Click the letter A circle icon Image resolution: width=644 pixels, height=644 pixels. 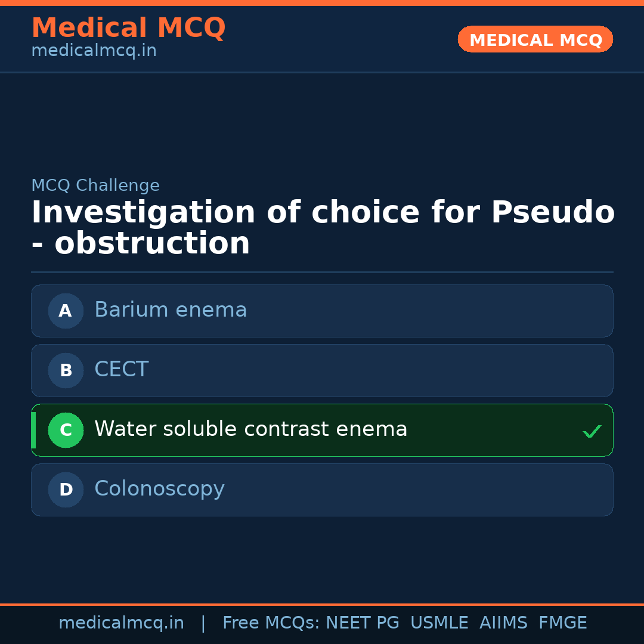coord(66,311)
